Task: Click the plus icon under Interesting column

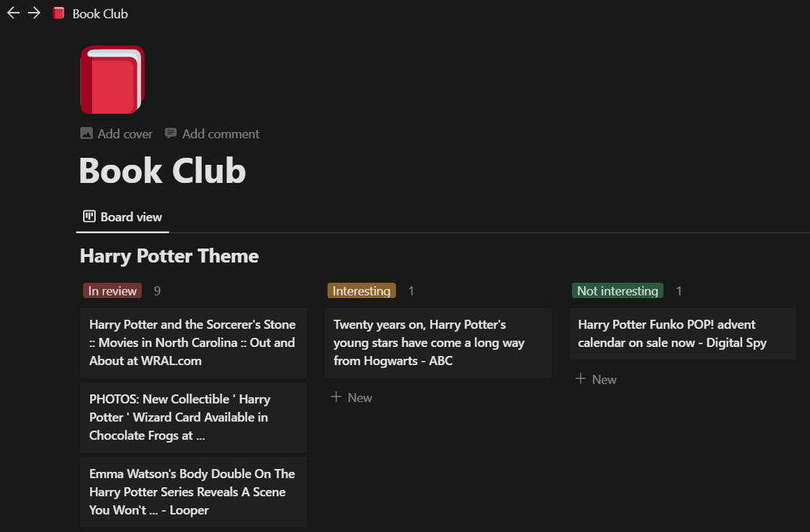Action: (336, 397)
